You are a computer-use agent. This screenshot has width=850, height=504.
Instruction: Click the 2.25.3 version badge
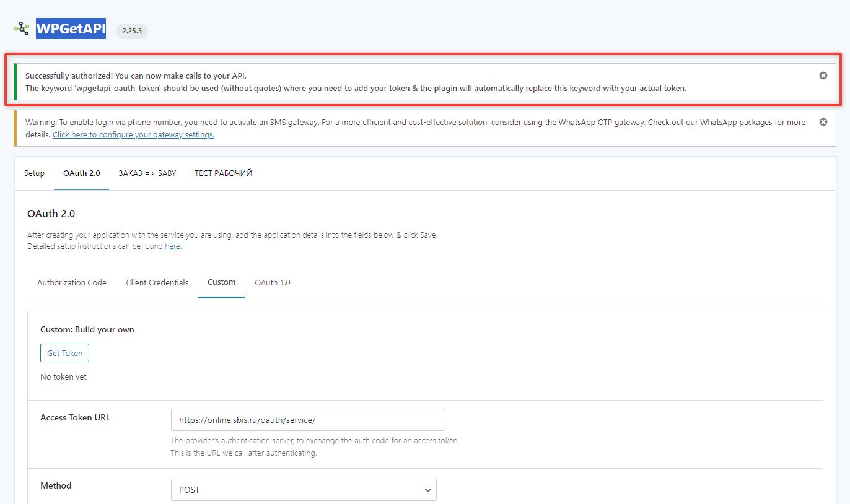tap(131, 31)
